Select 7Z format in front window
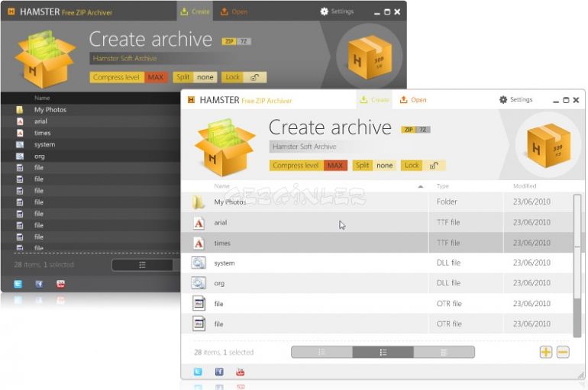The image size is (588, 390). pos(423,130)
